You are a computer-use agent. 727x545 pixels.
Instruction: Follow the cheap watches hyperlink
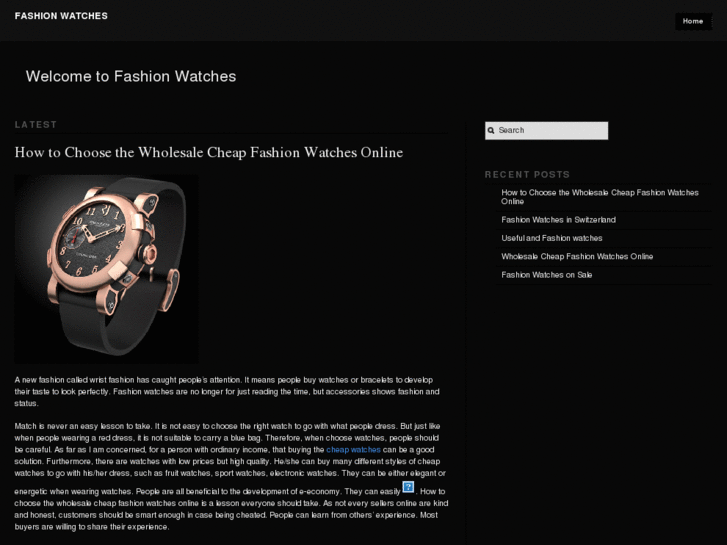pos(353,449)
